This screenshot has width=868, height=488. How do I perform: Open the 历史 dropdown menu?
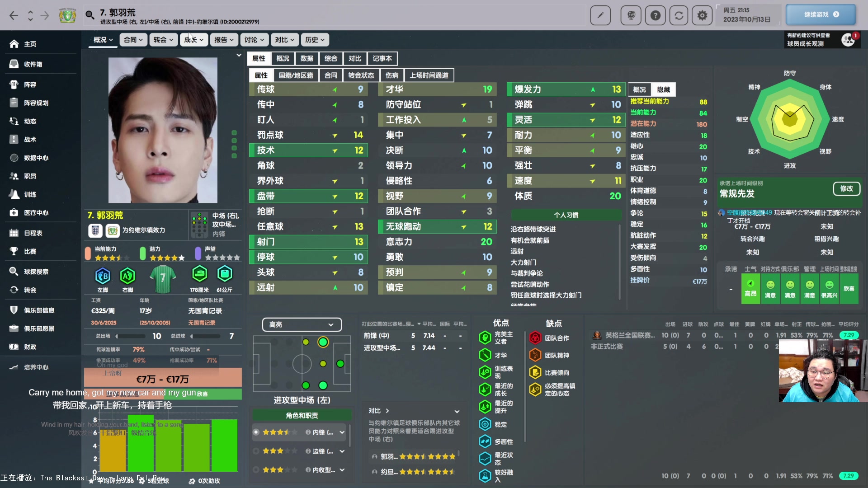(315, 40)
